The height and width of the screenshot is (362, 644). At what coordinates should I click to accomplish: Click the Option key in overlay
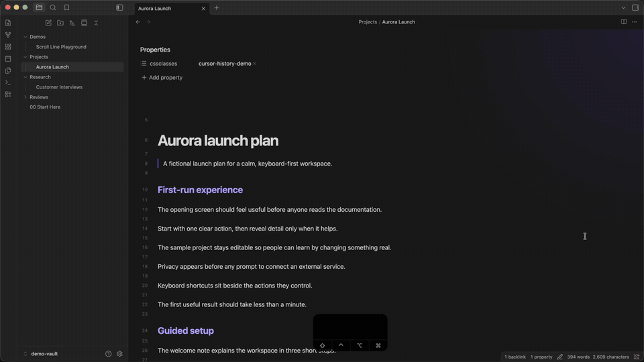click(360, 346)
